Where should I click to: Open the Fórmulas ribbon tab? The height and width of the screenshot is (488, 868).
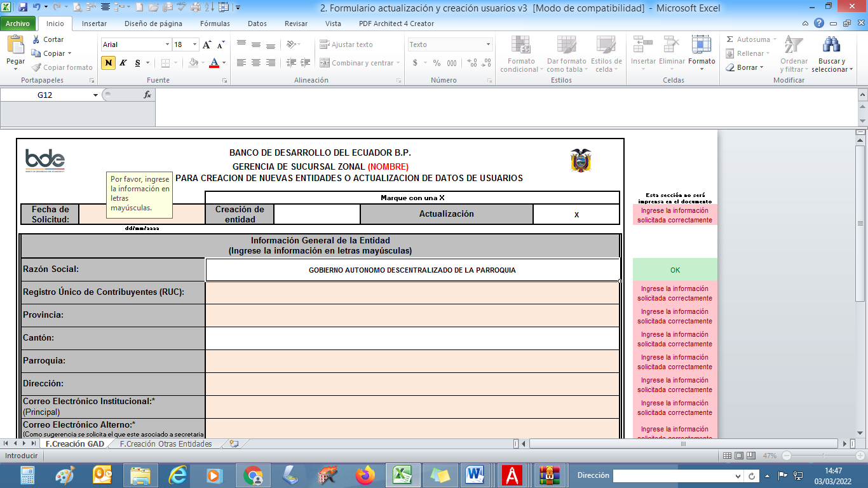tap(215, 24)
